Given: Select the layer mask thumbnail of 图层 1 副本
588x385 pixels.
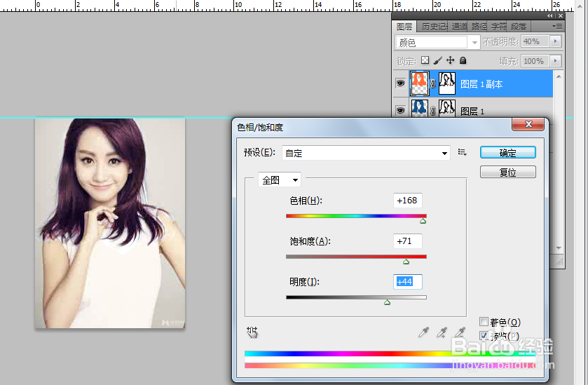Looking at the screenshot, I should point(447,83).
